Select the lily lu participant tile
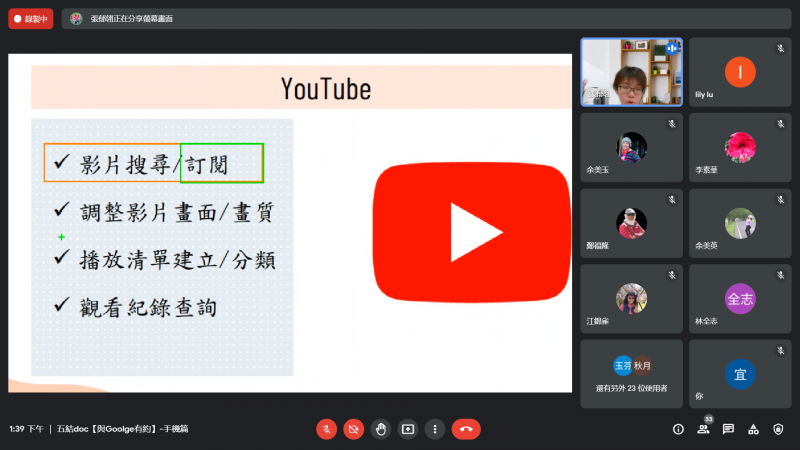Image resolution: width=800 pixels, height=450 pixels. tap(740, 72)
